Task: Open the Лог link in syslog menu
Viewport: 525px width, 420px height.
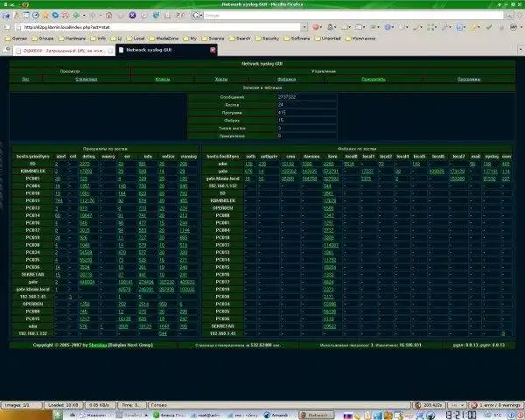Action: [25, 80]
